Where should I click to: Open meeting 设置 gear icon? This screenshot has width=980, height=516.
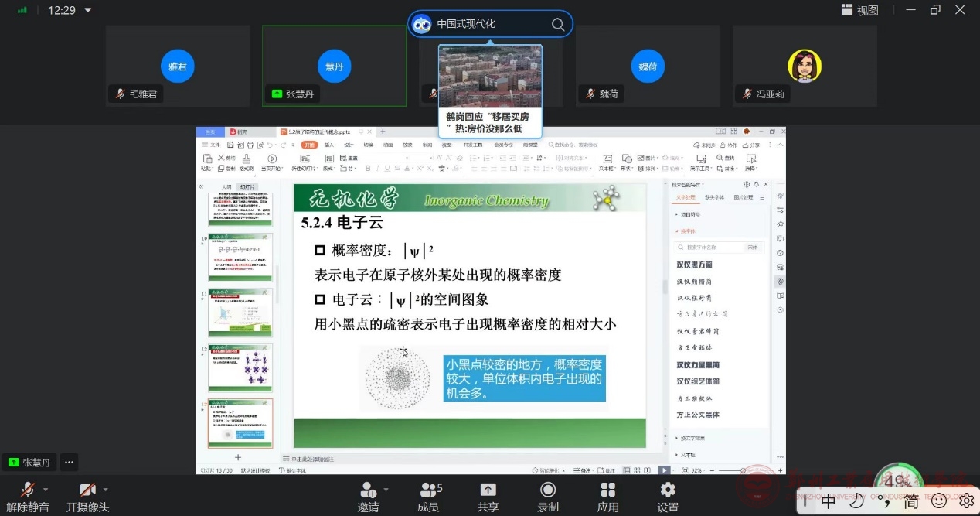(668, 490)
